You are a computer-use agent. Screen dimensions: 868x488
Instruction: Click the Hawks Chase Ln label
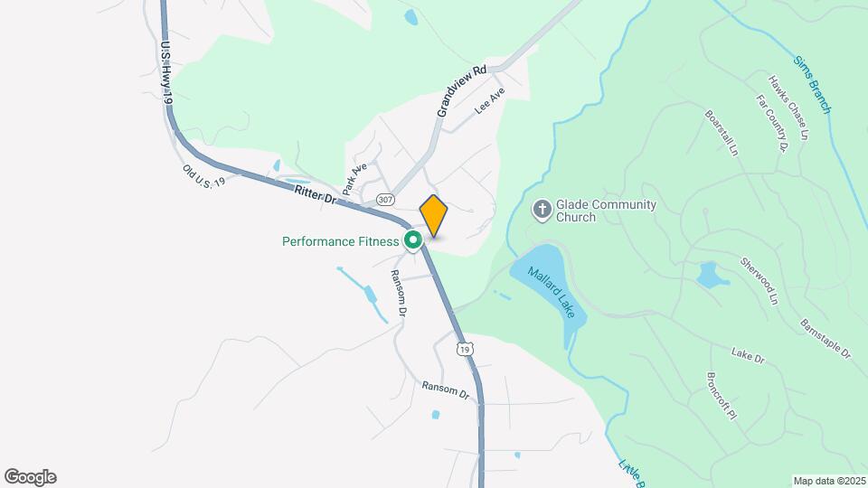pos(788,108)
